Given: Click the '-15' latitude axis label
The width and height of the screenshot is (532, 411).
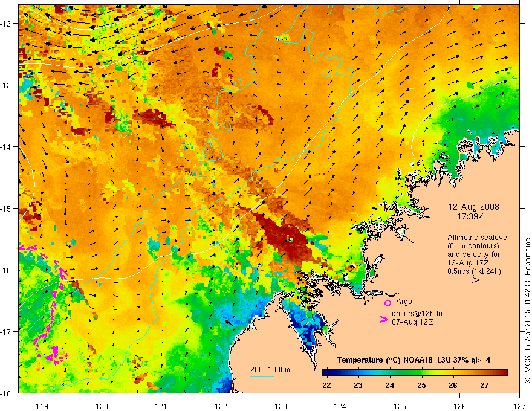Looking at the screenshot, I should 6,208.
